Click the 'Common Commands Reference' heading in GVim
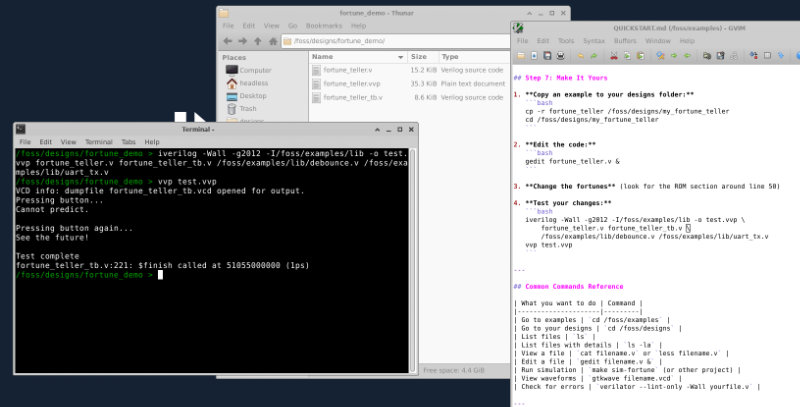This screenshot has width=800, height=407. tap(568, 286)
